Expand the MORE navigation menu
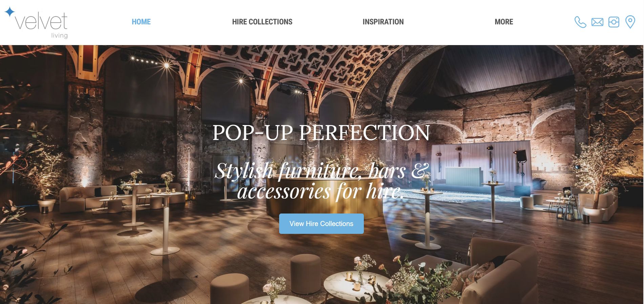This screenshot has width=644, height=304. tap(504, 22)
